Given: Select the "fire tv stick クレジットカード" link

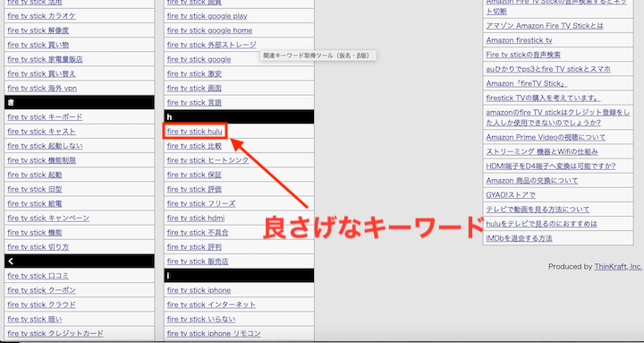Looking at the screenshot, I should click(55, 333).
